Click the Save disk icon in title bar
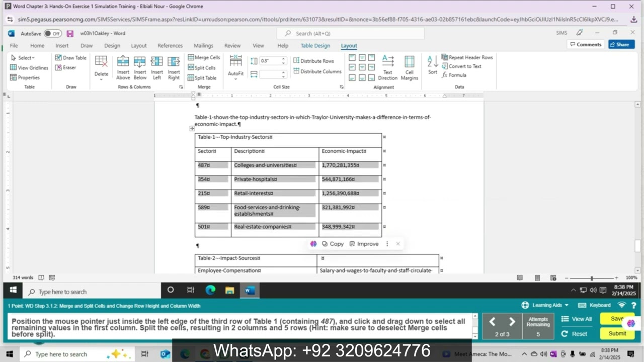 coord(70,33)
